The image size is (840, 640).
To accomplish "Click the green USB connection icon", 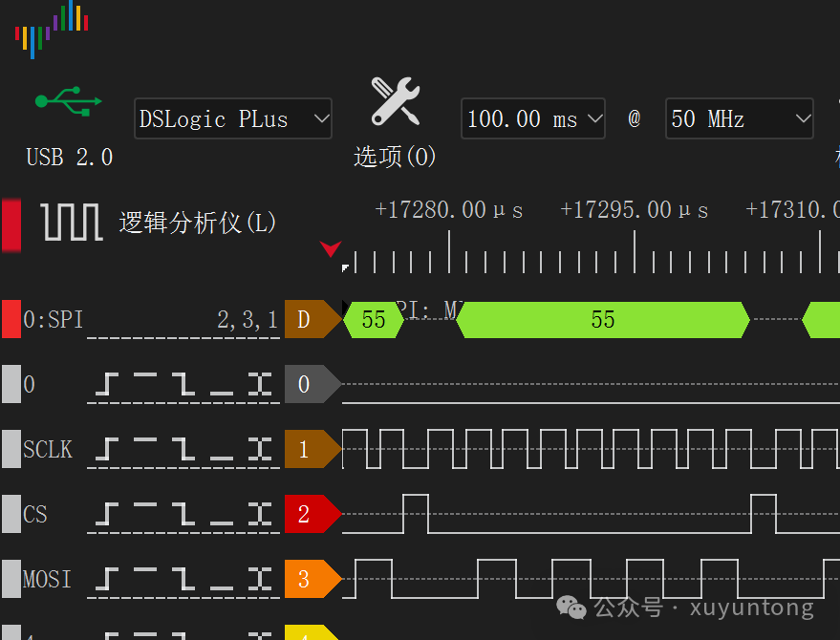I will (68, 100).
